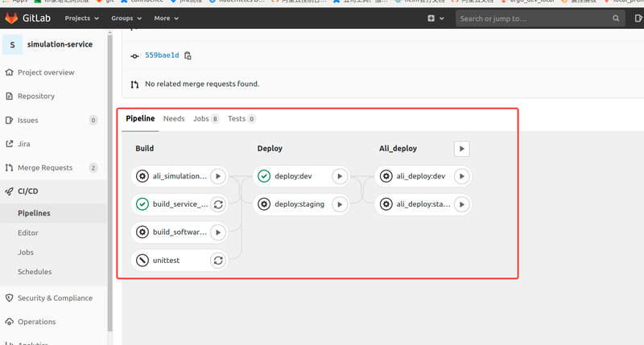Click the GitLab fox logo
The height and width of the screenshot is (345, 644).
pyautogui.click(x=11, y=18)
